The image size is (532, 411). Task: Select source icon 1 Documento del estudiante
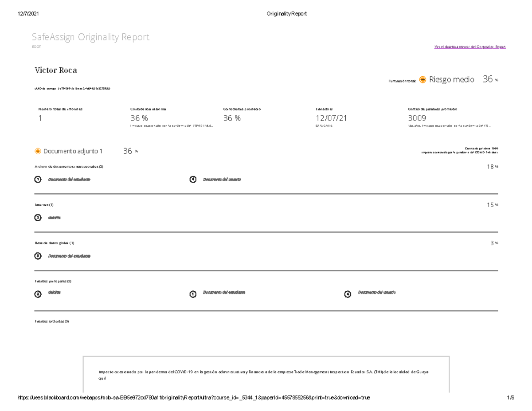click(x=38, y=179)
